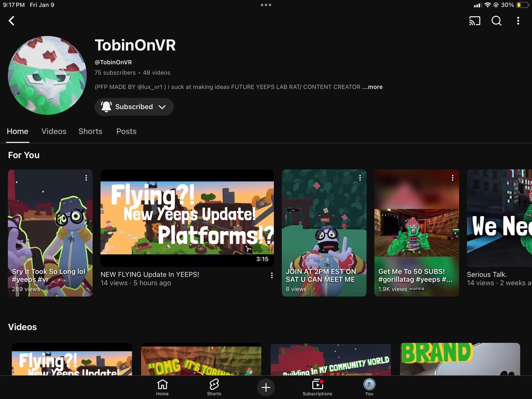Expand channel description with '...more'

(372, 87)
